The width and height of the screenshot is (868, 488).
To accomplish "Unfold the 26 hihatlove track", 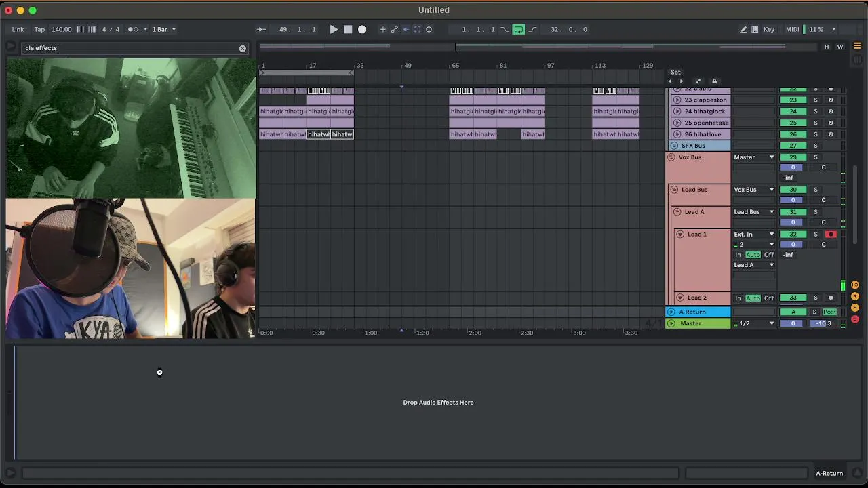I will pyautogui.click(x=677, y=134).
